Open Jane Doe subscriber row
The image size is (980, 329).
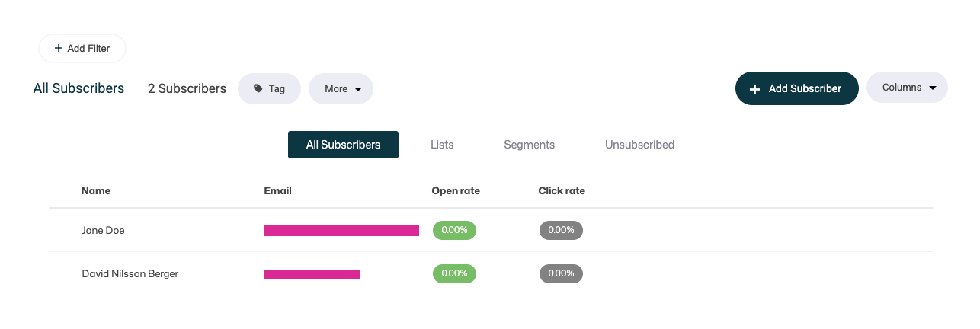490,230
